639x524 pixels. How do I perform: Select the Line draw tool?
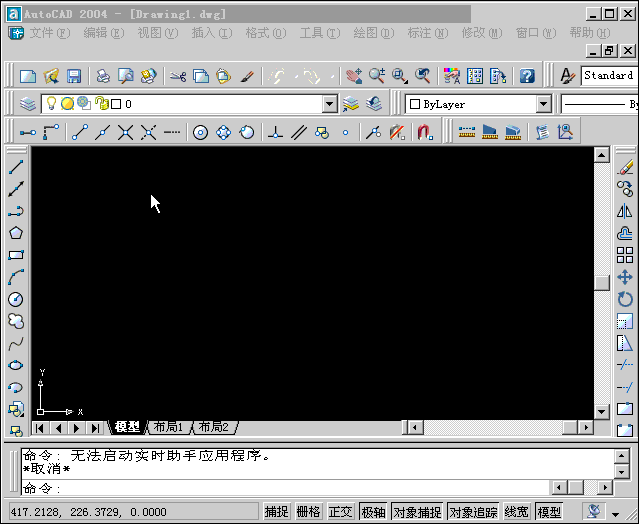16,166
